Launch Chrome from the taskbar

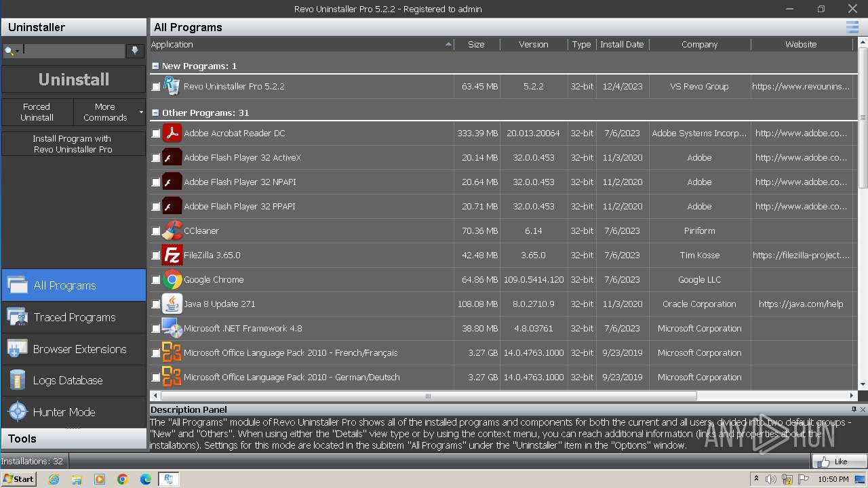123,479
